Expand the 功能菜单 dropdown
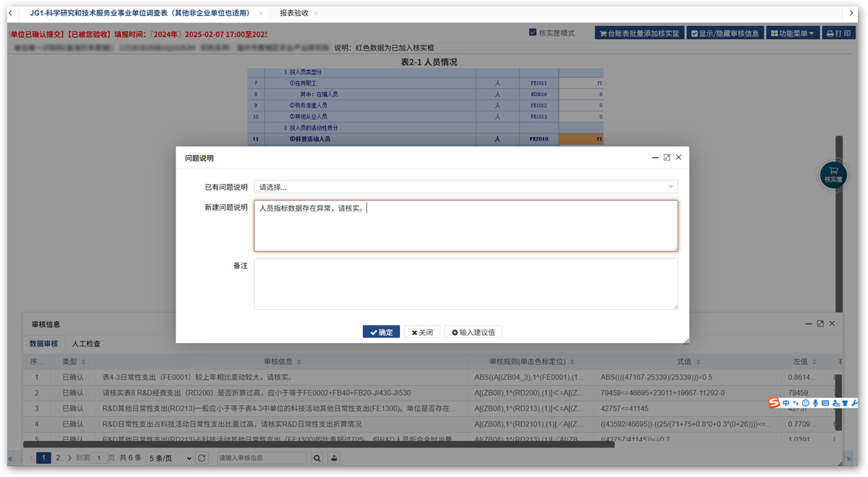Image resolution: width=868 pixels, height=477 pixels. pyautogui.click(x=795, y=33)
